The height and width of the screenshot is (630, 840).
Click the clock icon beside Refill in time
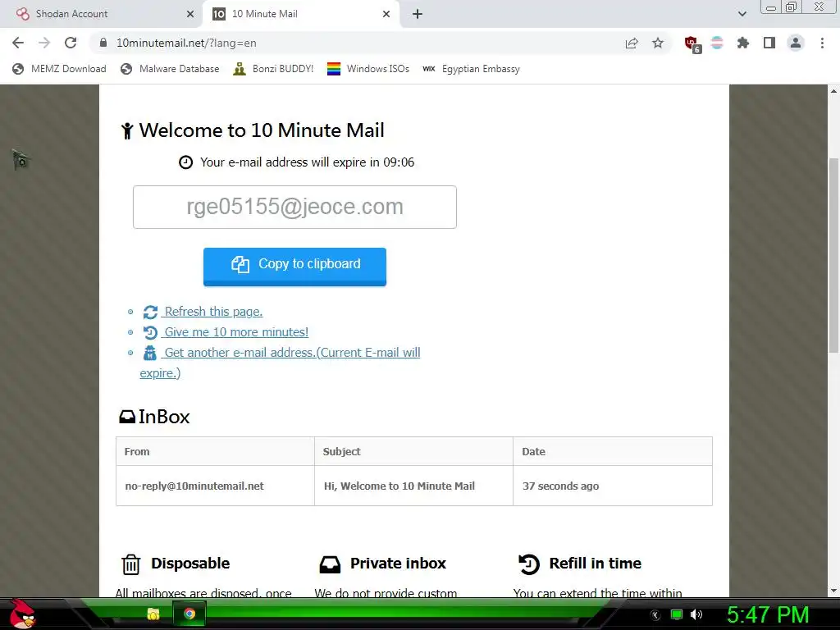click(529, 564)
